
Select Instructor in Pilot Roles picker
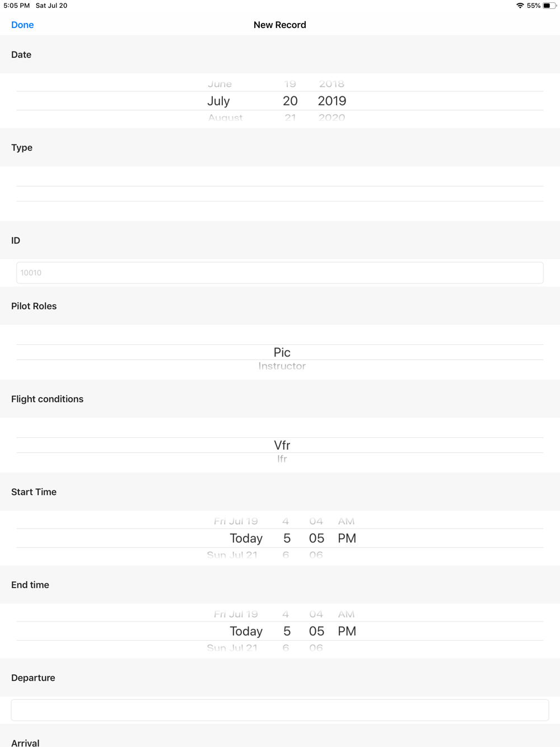coord(282,366)
